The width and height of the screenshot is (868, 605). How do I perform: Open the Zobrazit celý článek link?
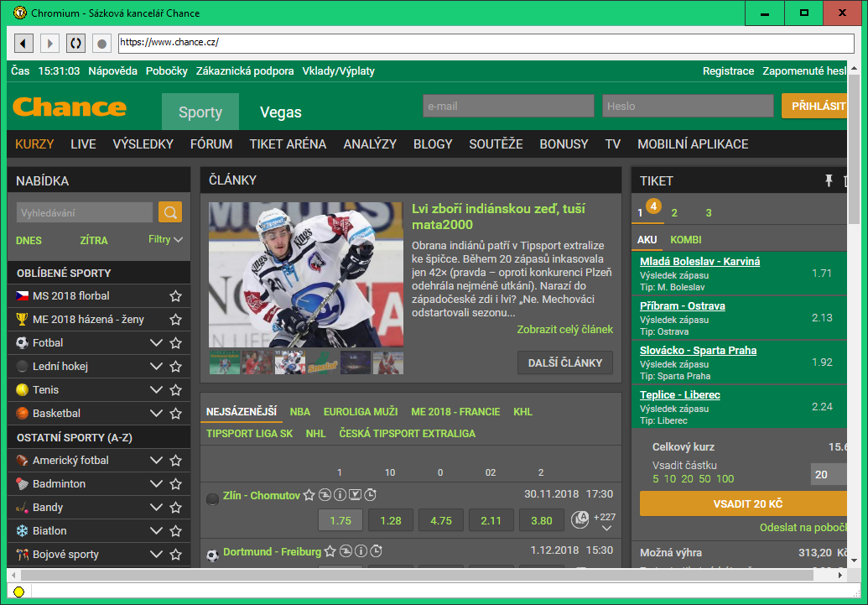564,330
